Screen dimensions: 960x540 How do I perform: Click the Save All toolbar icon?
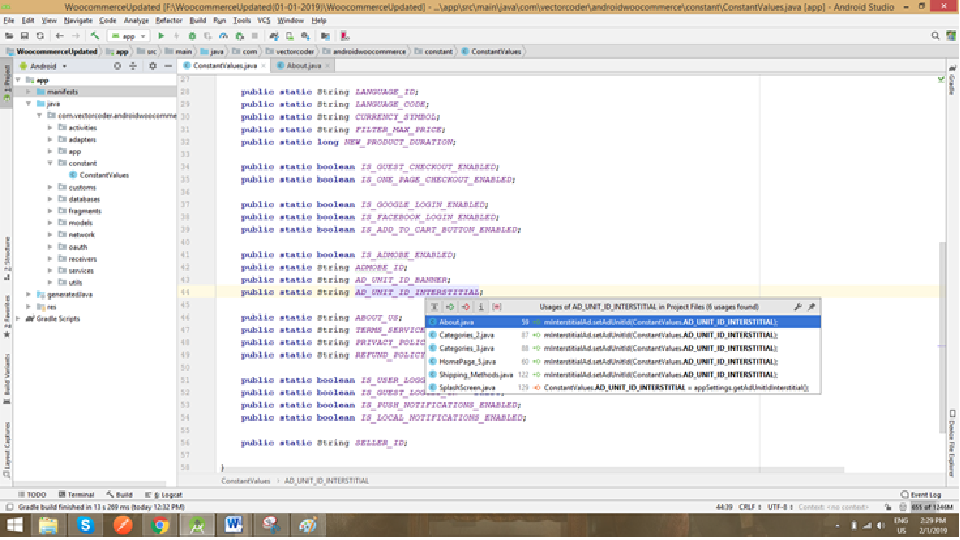(24, 36)
